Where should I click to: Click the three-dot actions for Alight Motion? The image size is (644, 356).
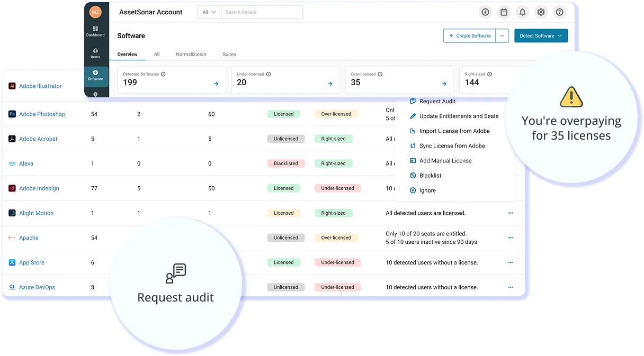pyautogui.click(x=511, y=213)
